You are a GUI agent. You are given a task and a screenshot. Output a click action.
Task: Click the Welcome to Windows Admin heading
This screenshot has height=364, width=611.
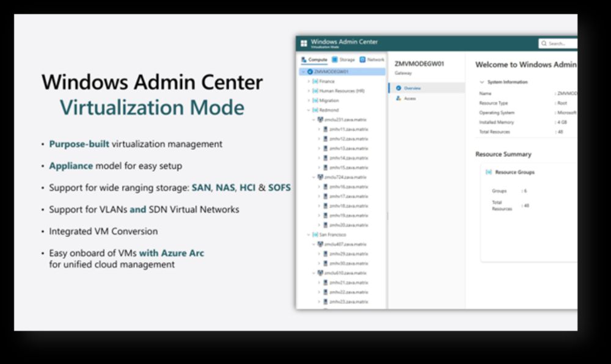526,65
